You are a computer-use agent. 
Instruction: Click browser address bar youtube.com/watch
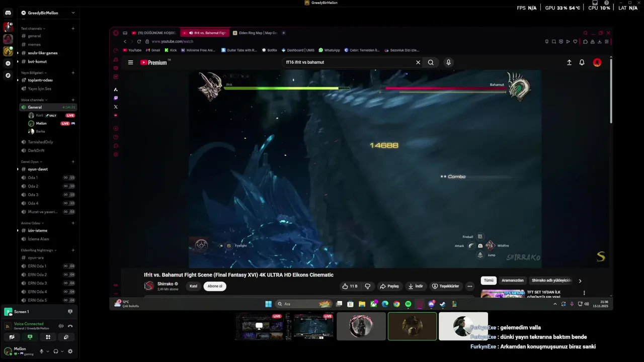tap(173, 41)
